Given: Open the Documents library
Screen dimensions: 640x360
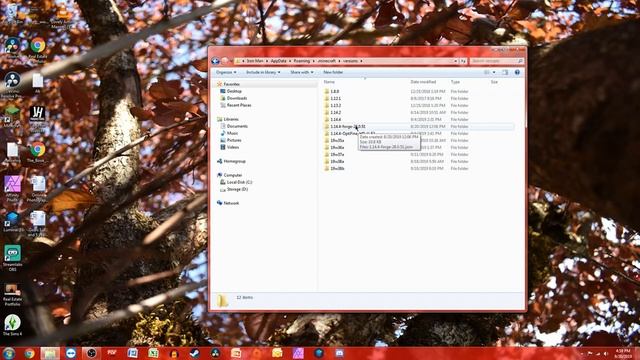Looking at the screenshot, I should (x=237, y=126).
